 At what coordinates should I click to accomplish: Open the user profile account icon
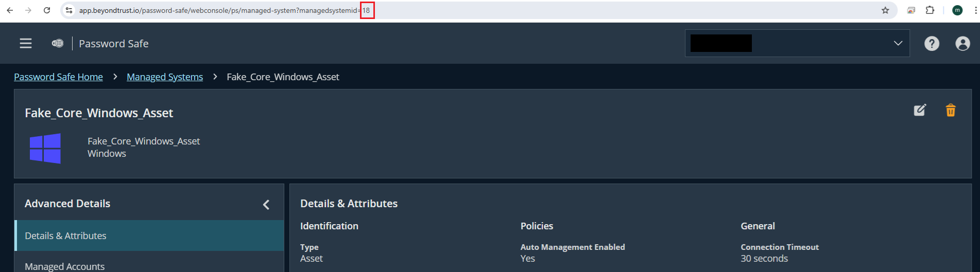962,44
